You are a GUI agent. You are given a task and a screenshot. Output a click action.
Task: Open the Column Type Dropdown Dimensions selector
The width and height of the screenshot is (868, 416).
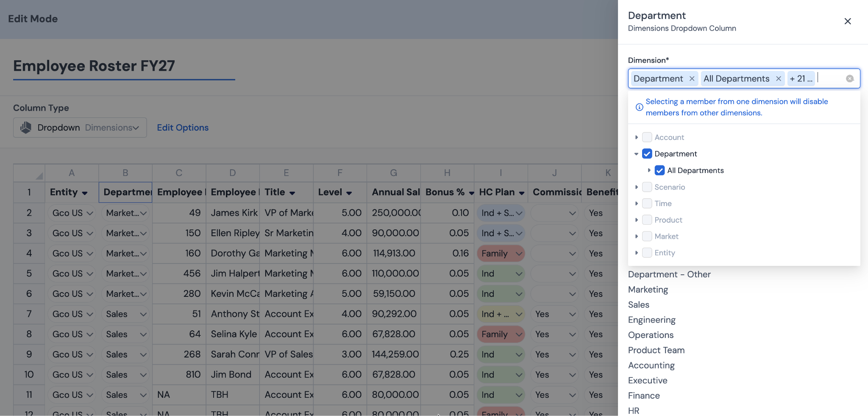(80, 128)
